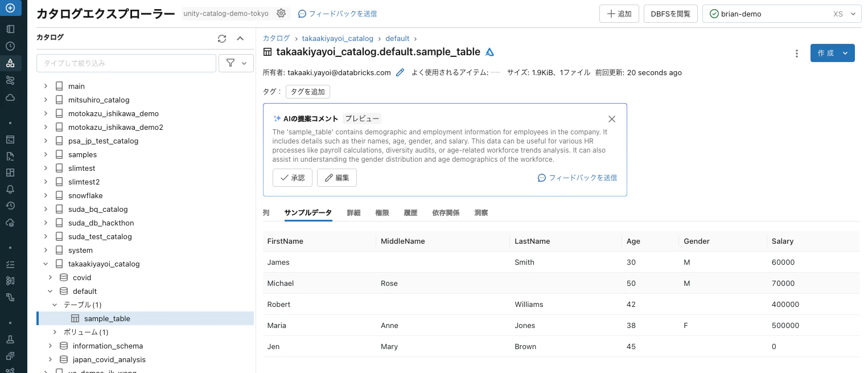
Task: Open the 作成 button dropdown arrow
Action: coord(845,53)
